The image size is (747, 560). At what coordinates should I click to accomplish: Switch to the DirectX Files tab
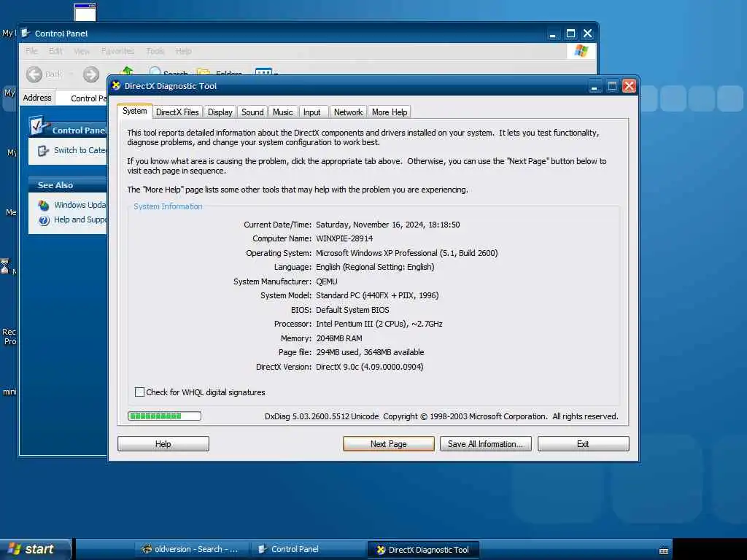tap(177, 112)
